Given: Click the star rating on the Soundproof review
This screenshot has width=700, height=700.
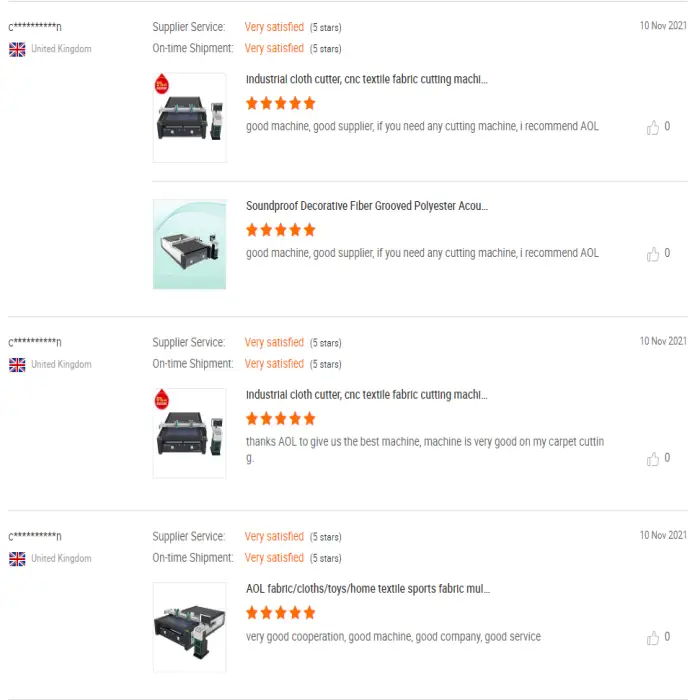Looking at the screenshot, I should 280,230.
